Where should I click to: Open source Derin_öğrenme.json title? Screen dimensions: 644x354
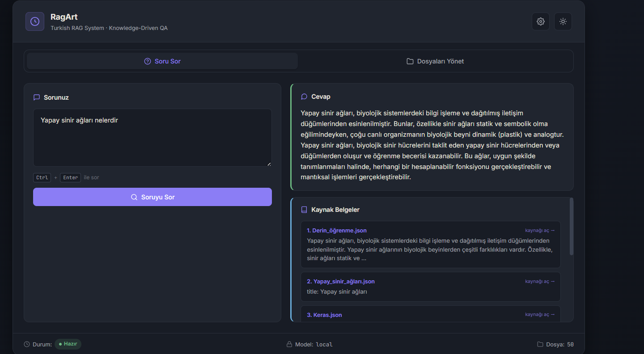pyautogui.click(x=337, y=231)
